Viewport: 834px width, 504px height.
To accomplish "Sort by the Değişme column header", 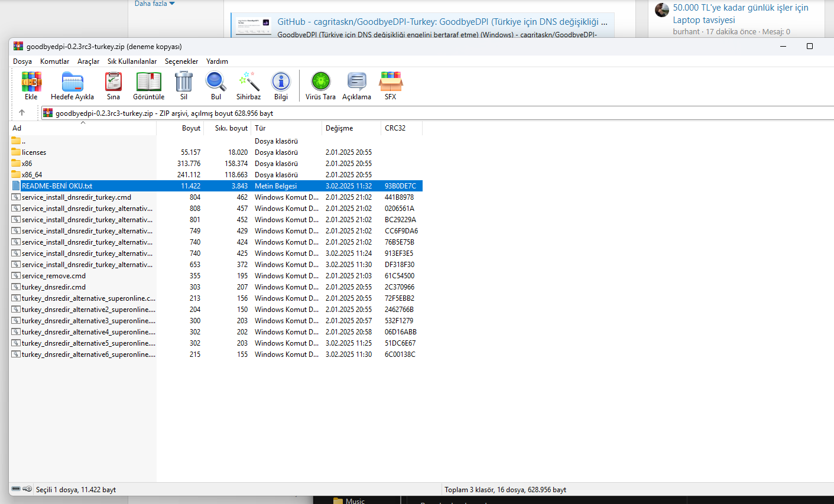I will click(352, 128).
